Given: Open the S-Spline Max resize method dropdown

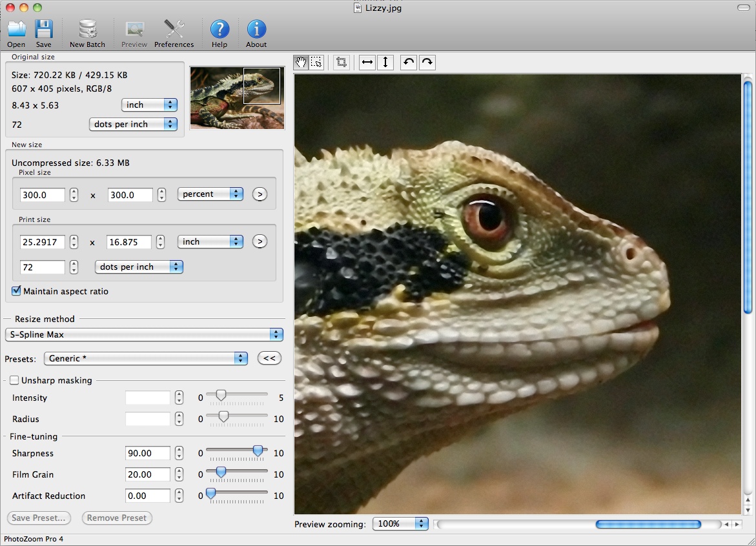Looking at the screenshot, I should [x=144, y=334].
